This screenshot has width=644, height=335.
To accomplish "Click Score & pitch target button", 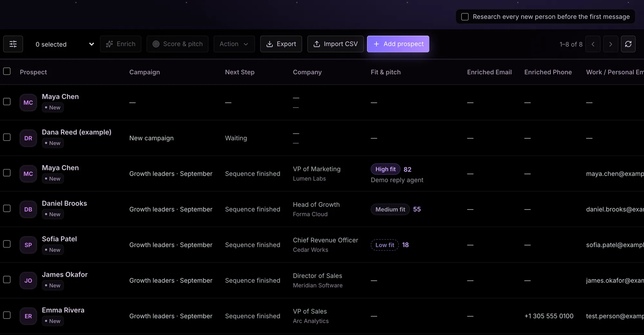I will (177, 44).
